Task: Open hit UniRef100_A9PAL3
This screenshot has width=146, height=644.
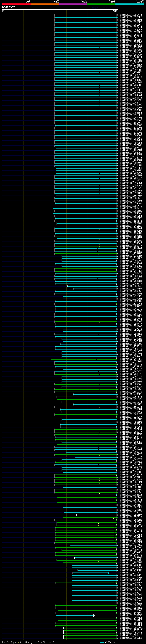Action: tap(131, 18)
